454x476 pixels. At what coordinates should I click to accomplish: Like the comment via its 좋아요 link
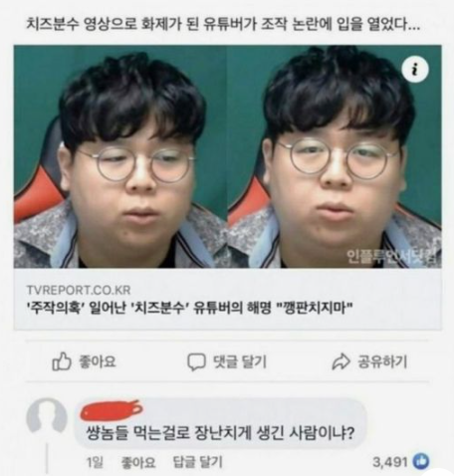138,462
